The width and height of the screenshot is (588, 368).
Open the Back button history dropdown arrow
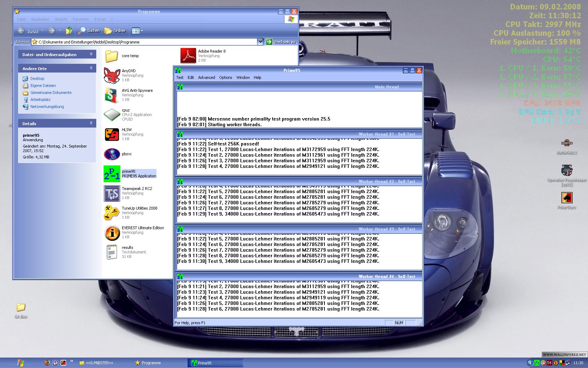coord(42,31)
